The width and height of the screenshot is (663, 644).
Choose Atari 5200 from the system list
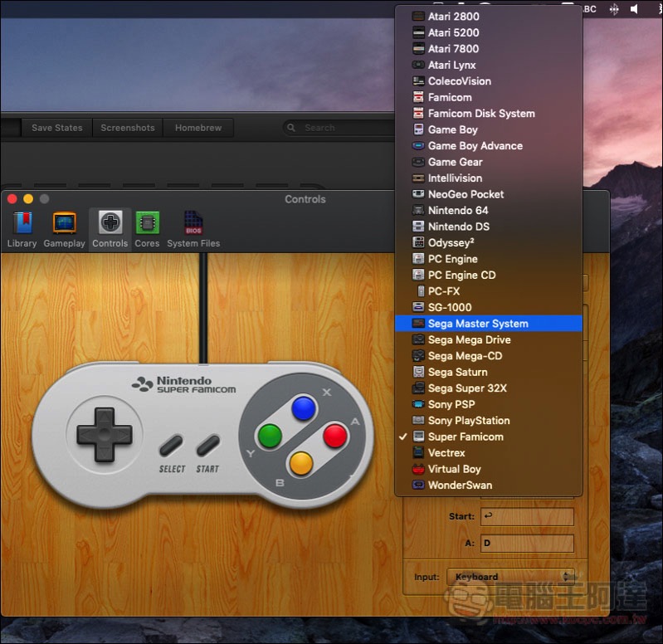click(489, 32)
